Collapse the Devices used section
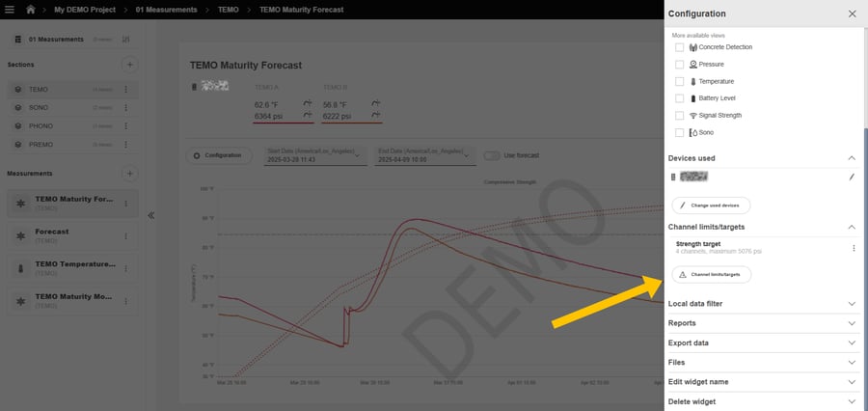The height and width of the screenshot is (411, 868). coord(852,157)
